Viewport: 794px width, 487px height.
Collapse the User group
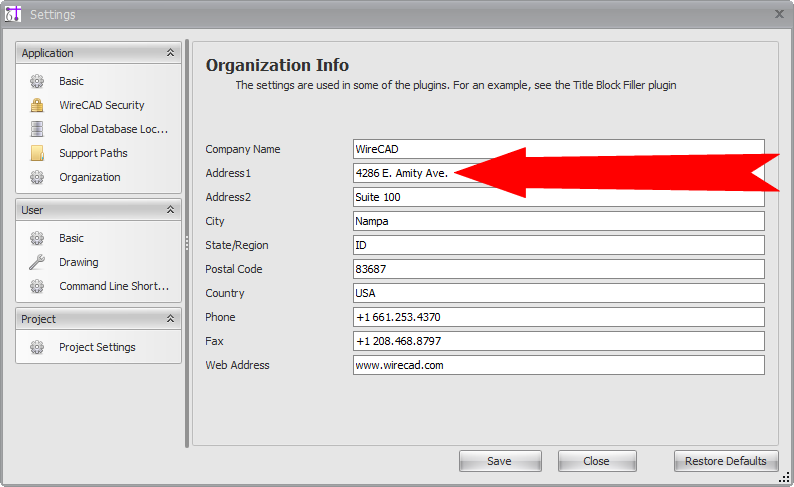[x=171, y=210]
